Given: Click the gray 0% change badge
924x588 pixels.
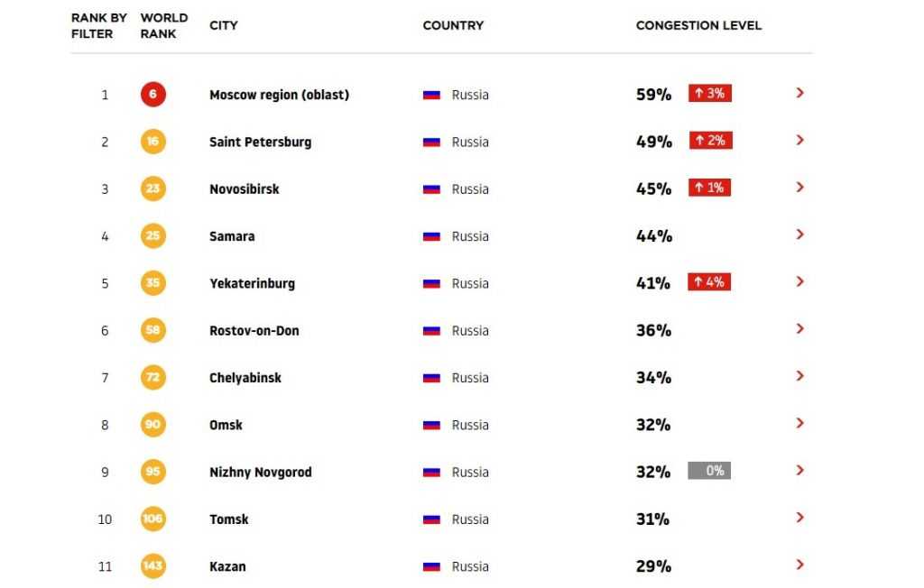Looking at the screenshot, I should point(709,470).
